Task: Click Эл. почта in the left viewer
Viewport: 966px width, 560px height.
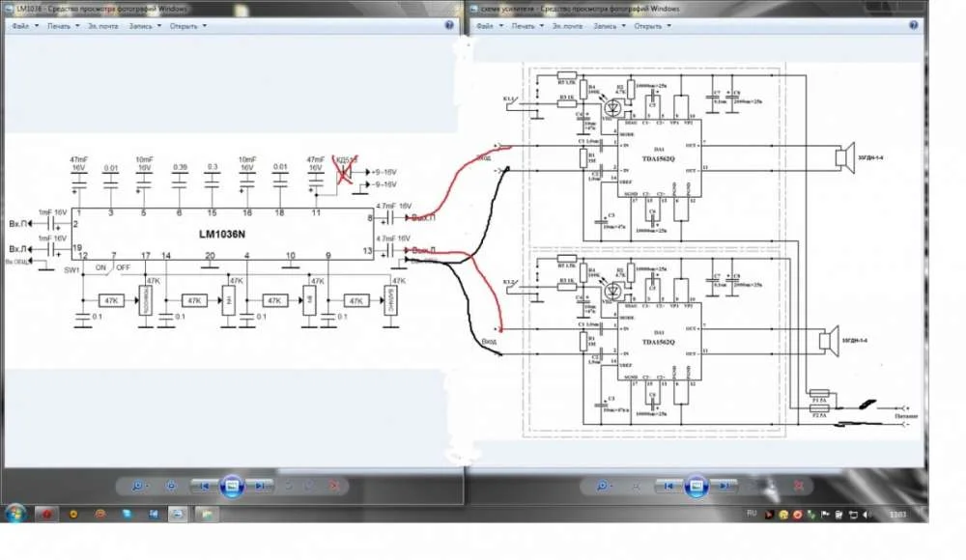Action: pyautogui.click(x=103, y=26)
